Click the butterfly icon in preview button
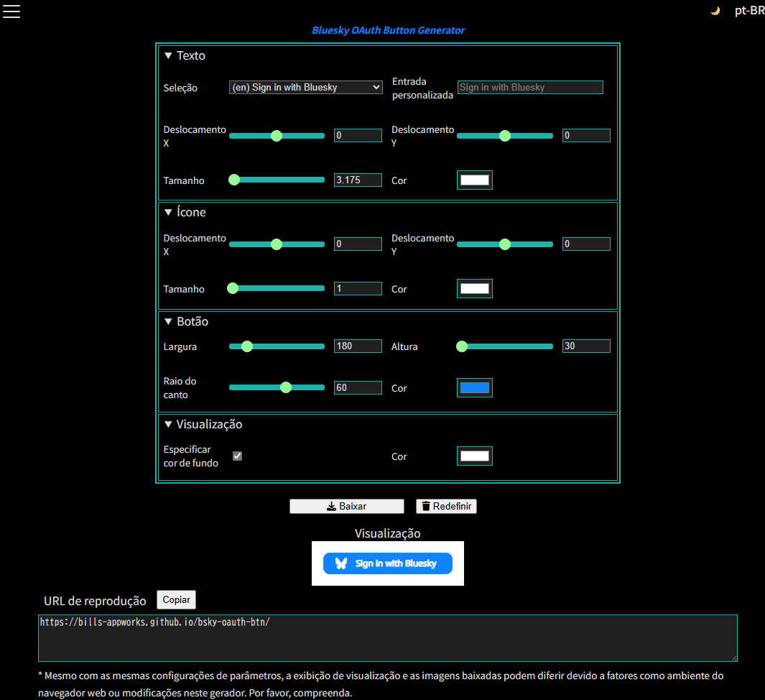Viewport: 765px width, 700px height. (341, 563)
